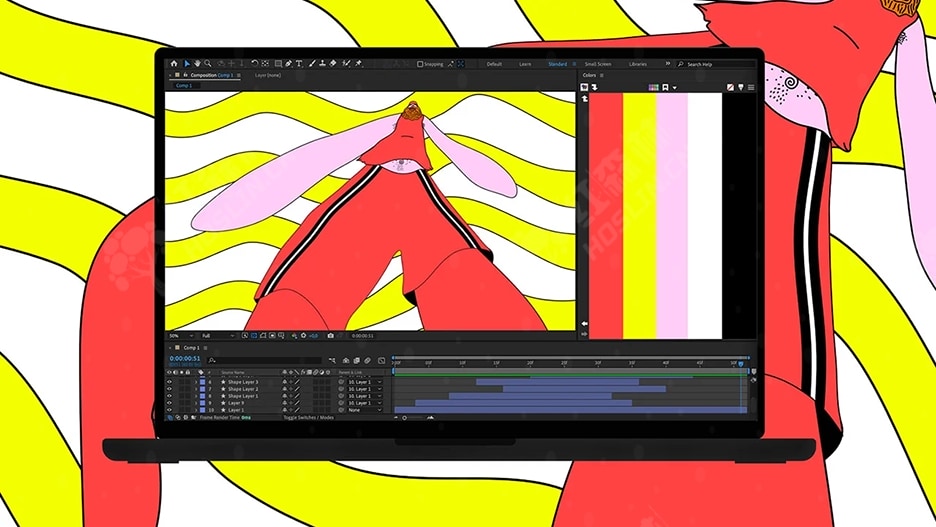Click the viewer's color channel icon

[x=294, y=336]
